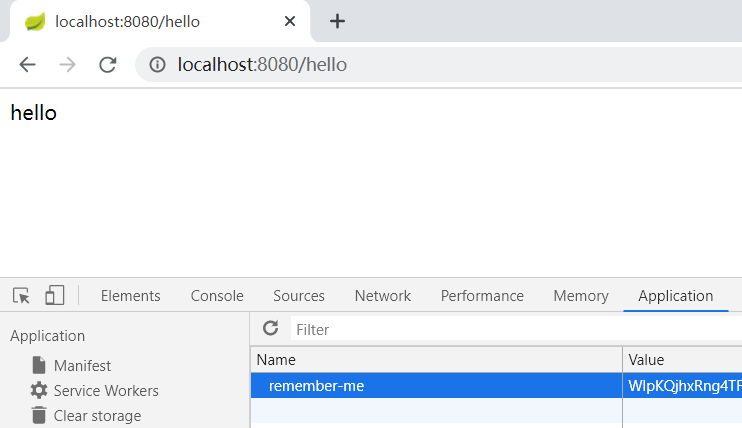Open the Network panel
Screen dimensions: 742x428
pyautogui.click(x=383, y=296)
